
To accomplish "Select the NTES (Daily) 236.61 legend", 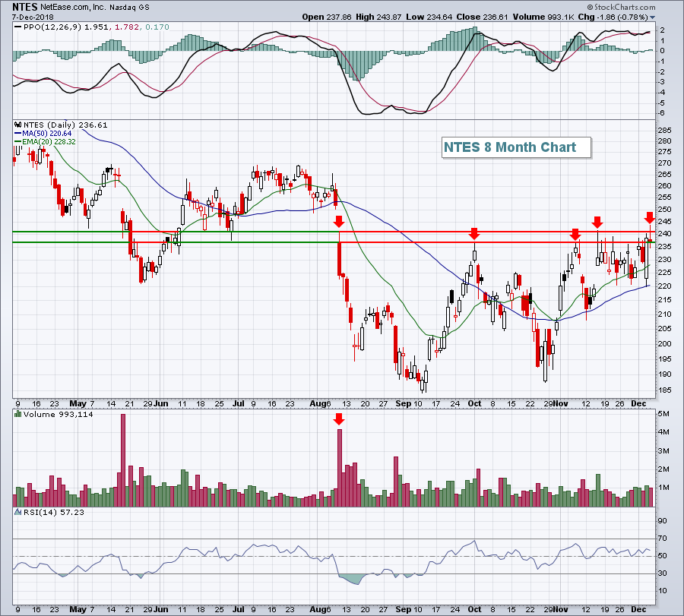I will click(x=65, y=125).
